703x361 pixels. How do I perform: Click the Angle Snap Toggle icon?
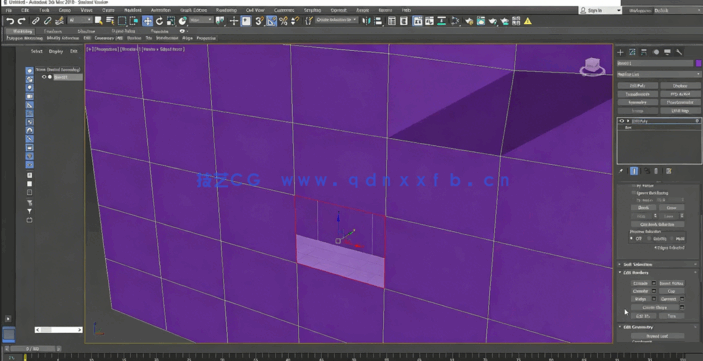271,21
